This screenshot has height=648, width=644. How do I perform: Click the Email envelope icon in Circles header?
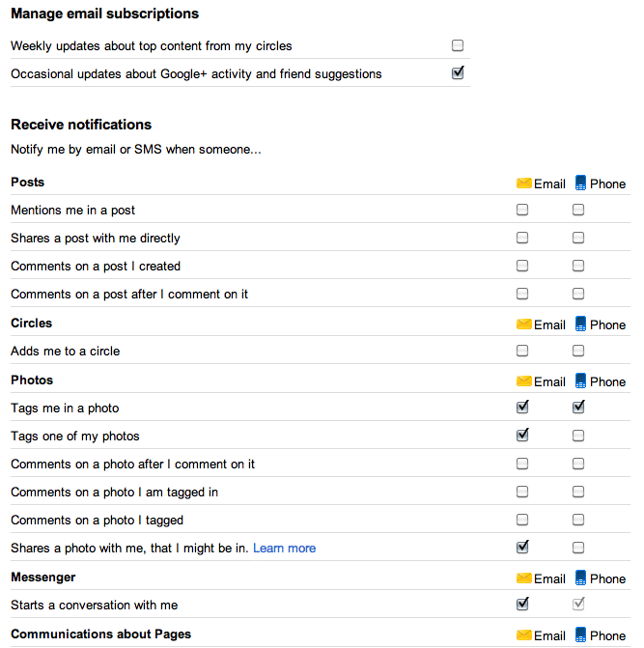pyautogui.click(x=523, y=324)
